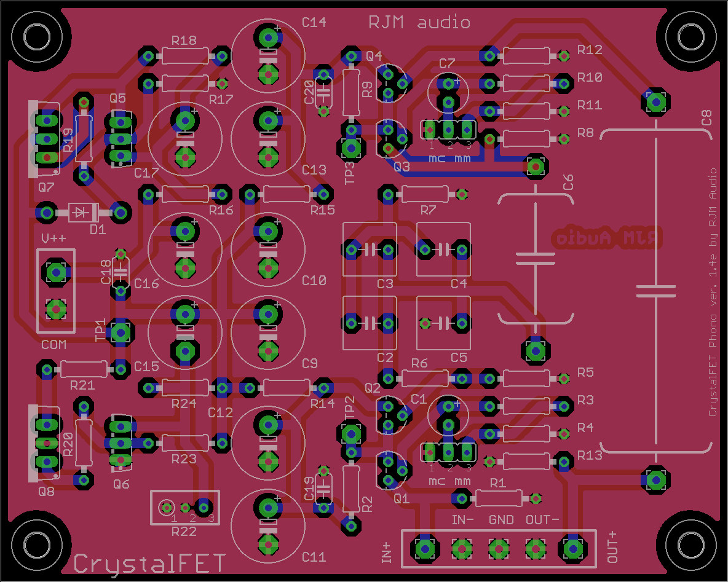Screen dimensions: 728x582
Task: Click the R21 resistor label
Action: (82, 385)
